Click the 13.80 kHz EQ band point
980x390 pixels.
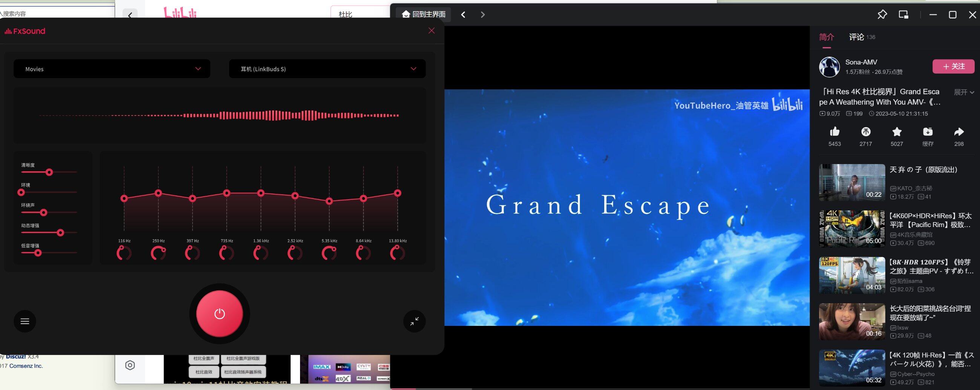398,193
